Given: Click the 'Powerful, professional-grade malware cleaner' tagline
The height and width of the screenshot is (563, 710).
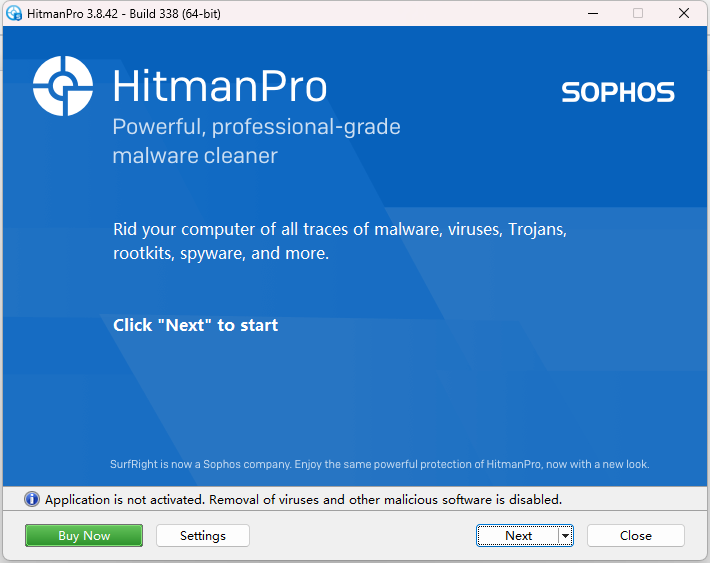Looking at the screenshot, I should [x=256, y=141].
